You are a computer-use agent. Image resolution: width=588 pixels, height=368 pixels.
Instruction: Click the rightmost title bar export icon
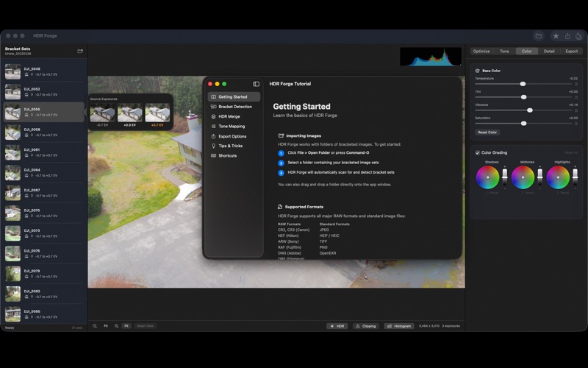[x=578, y=36]
